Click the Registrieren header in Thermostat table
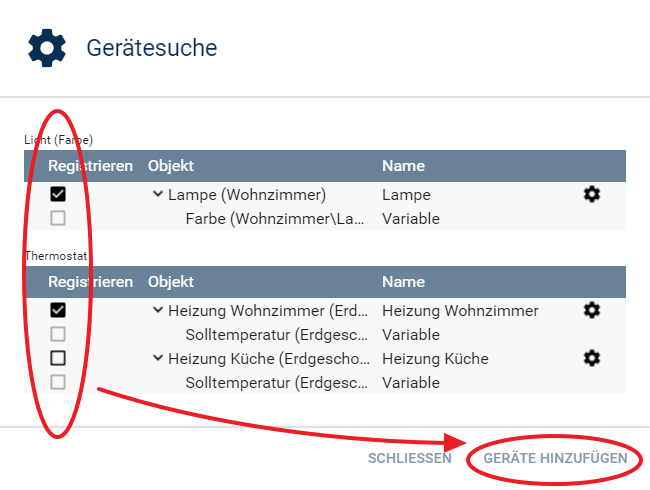 [90, 282]
